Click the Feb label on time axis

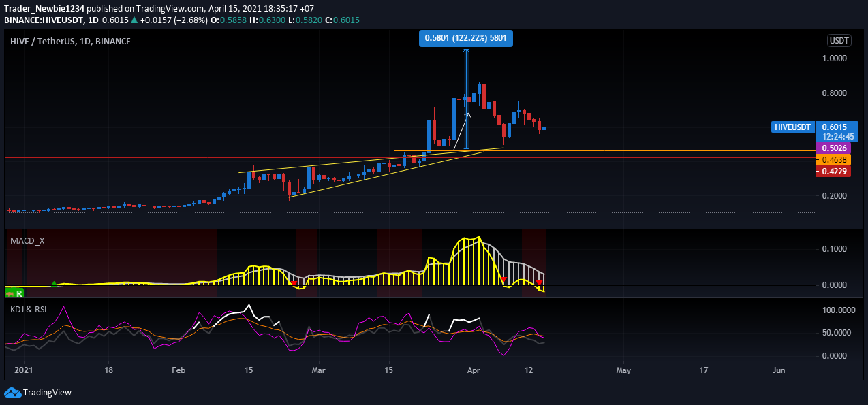coord(179,370)
